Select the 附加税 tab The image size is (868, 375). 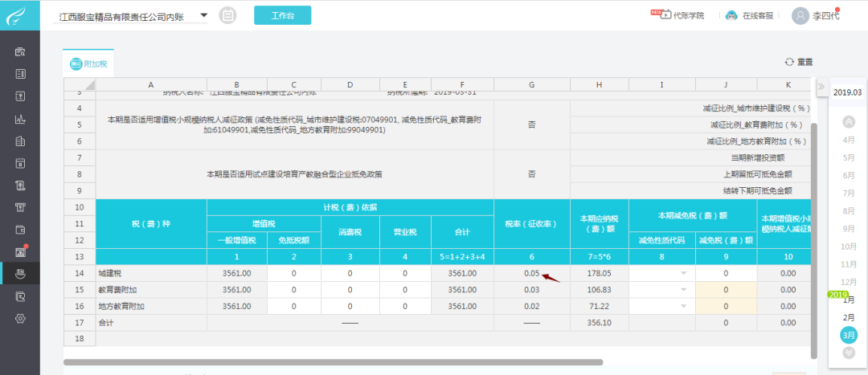click(88, 63)
